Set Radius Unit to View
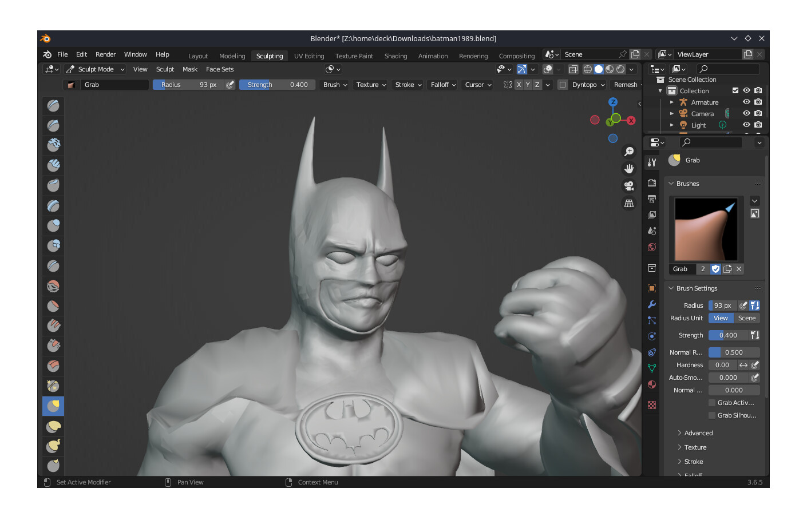 click(721, 318)
